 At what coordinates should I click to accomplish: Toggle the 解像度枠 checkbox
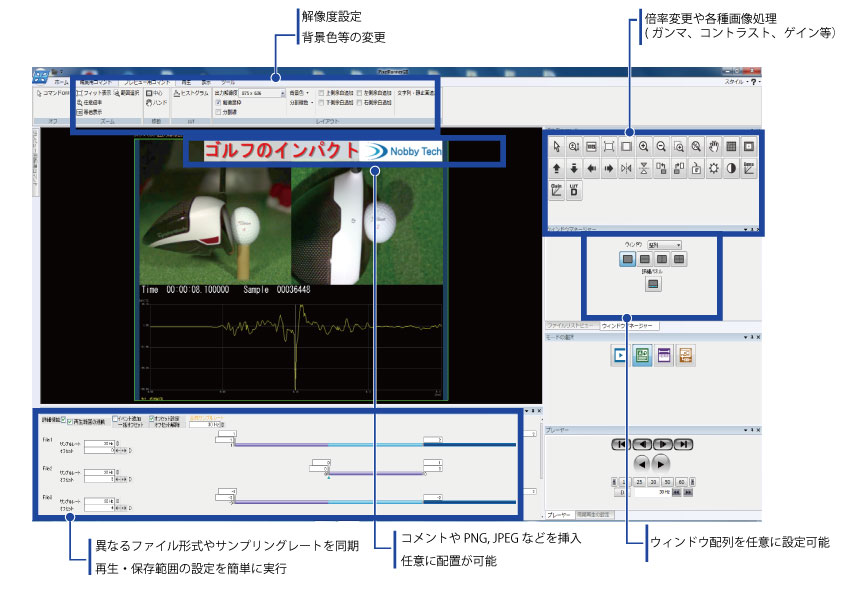point(218,103)
